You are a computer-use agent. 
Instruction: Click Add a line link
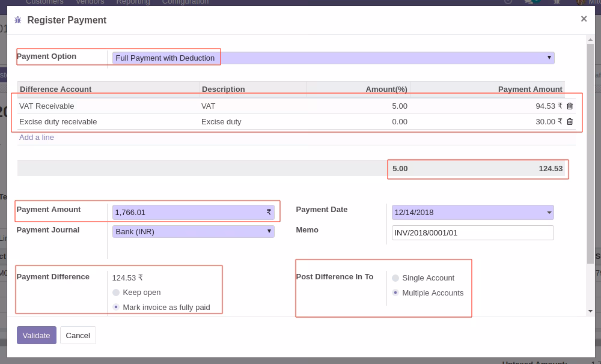coord(37,137)
